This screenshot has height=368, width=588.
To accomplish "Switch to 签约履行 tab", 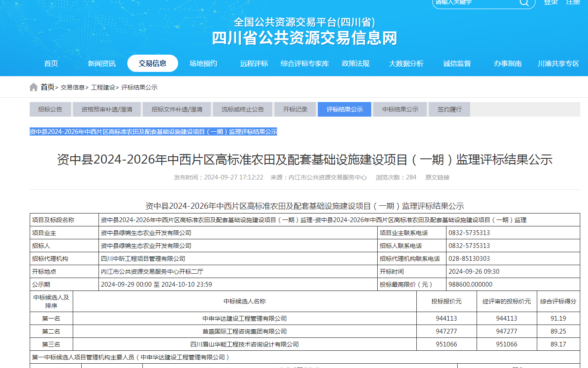I will [x=449, y=109].
